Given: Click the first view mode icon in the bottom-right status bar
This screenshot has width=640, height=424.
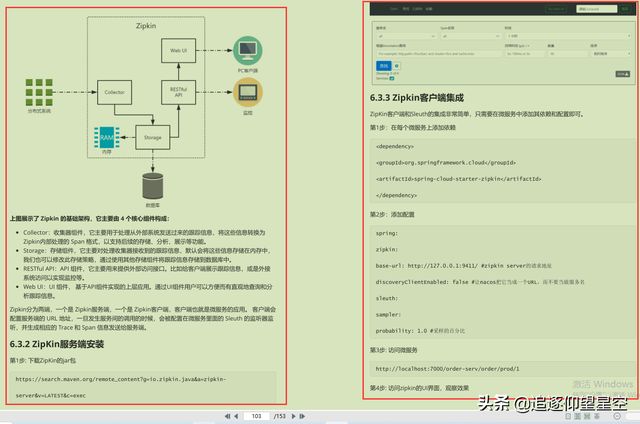Looking at the screenshot, I should (568, 416).
